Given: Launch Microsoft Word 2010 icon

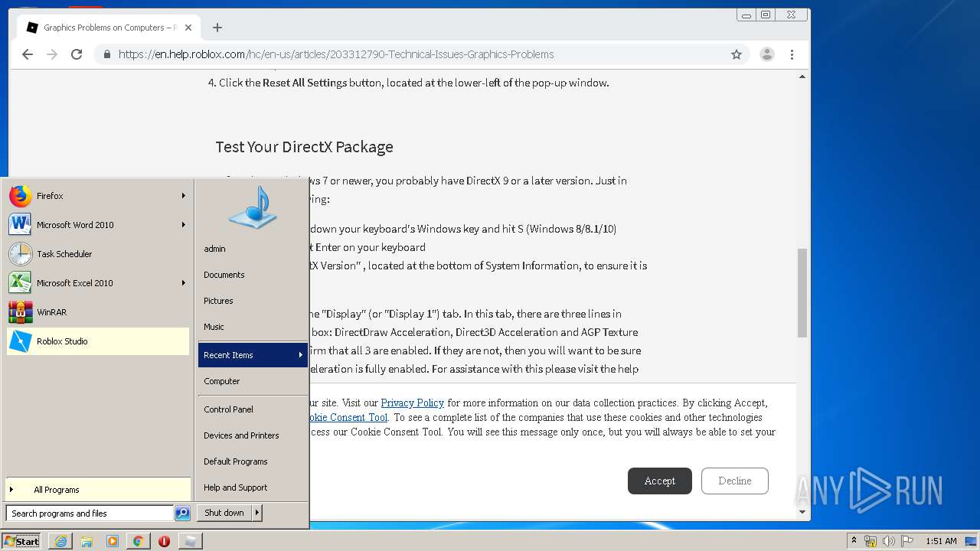Looking at the screenshot, I should pos(21,225).
